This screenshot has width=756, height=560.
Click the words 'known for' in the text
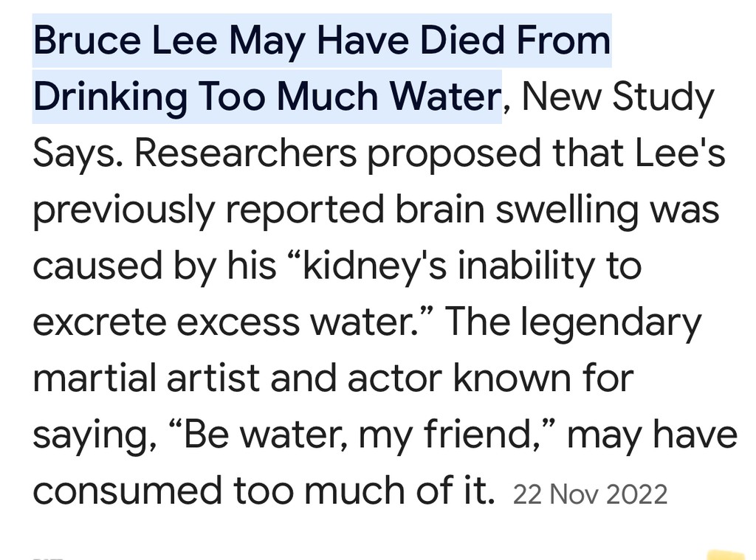click(x=543, y=378)
